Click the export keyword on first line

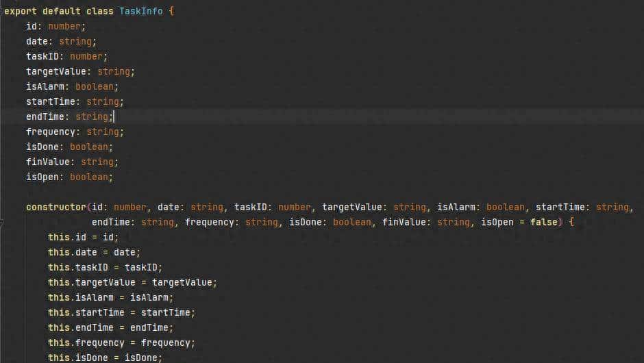pos(21,12)
